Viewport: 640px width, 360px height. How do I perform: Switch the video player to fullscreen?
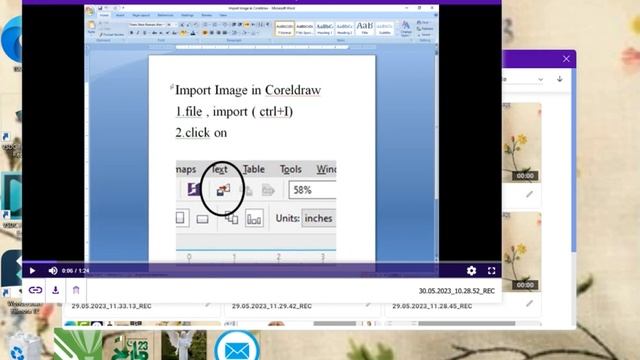pos(491,271)
